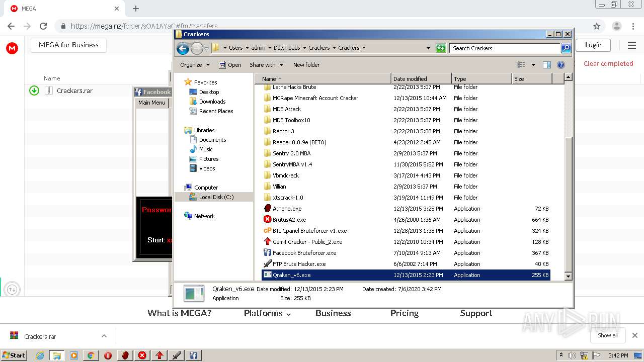Image resolution: width=644 pixels, height=362 pixels.
Task: Expand the address bar history dropdown
Action: pyautogui.click(x=428, y=48)
